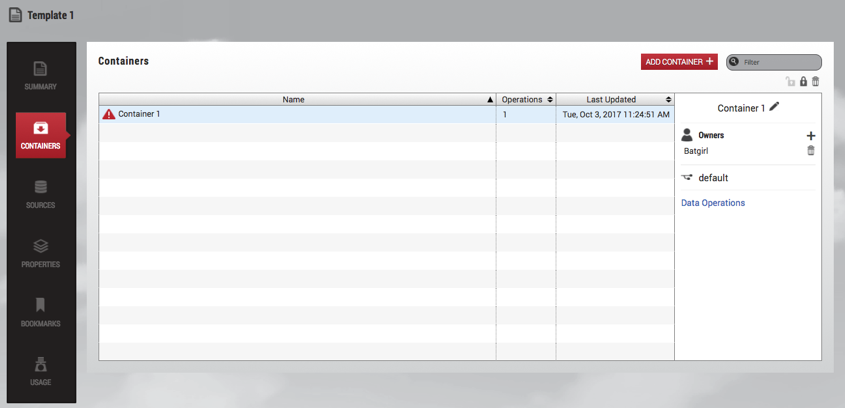Sort table by Name column
Image resolution: width=845 pixels, height=408 pixels.
tap(293, 100)
